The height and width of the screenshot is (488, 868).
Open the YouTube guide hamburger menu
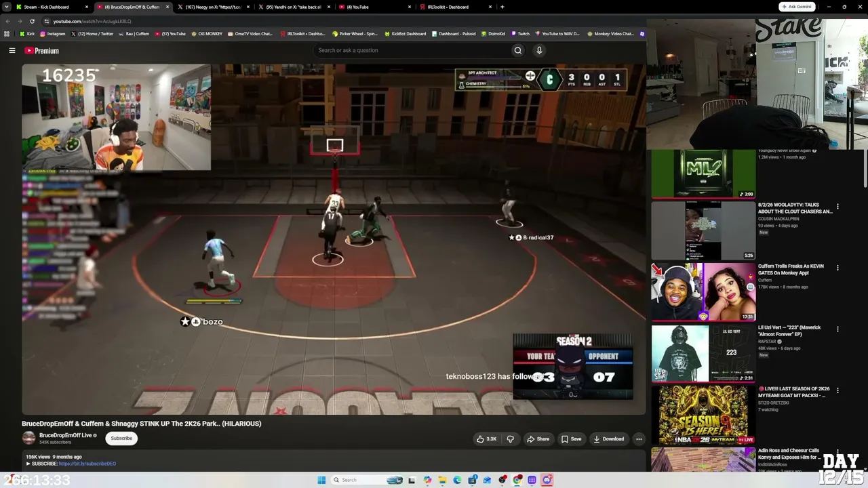tap(12, 50)
